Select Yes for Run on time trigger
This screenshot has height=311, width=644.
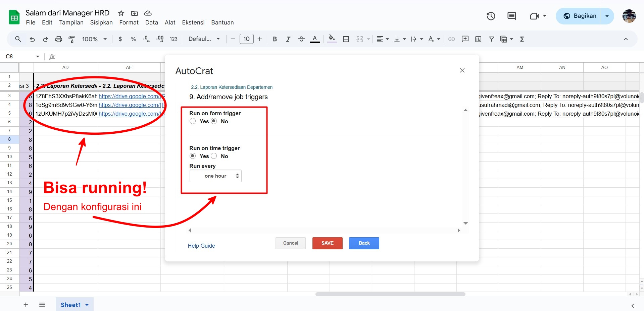(193, 156)
